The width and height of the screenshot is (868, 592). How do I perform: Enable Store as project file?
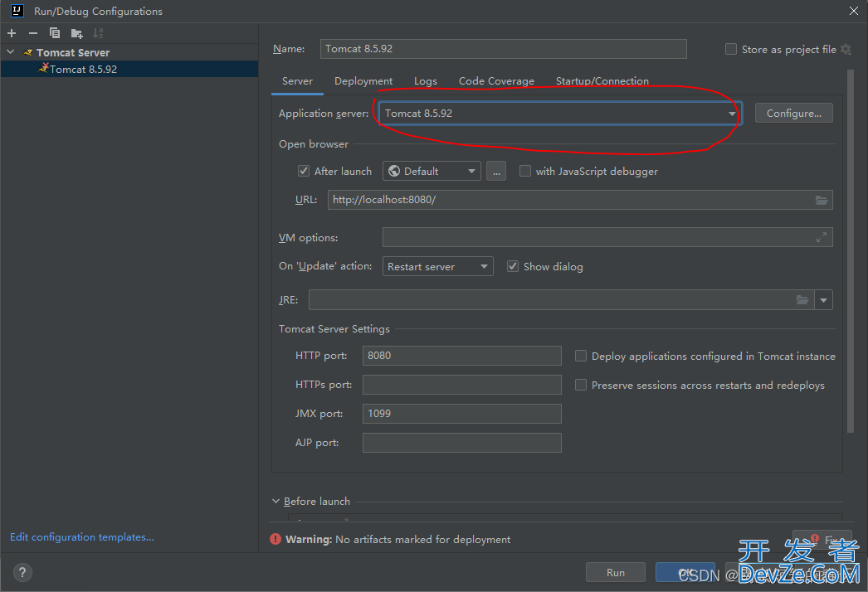pyautogui.click(x=731, y=49)
